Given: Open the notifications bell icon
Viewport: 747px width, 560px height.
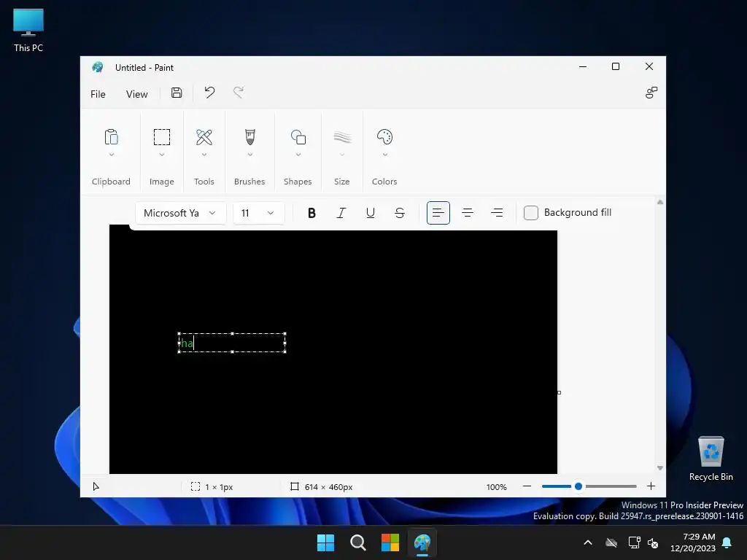Looking at the screenshot, I should [727, 542].
